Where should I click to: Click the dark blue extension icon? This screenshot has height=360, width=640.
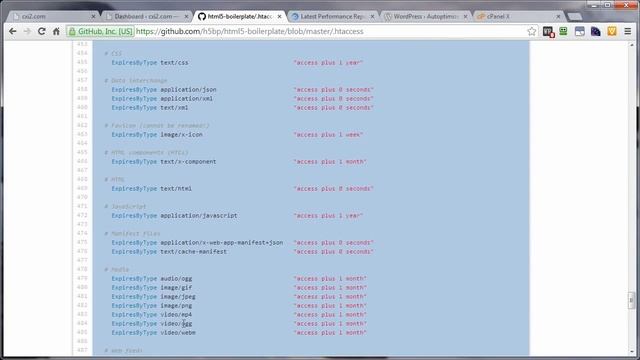596,31
